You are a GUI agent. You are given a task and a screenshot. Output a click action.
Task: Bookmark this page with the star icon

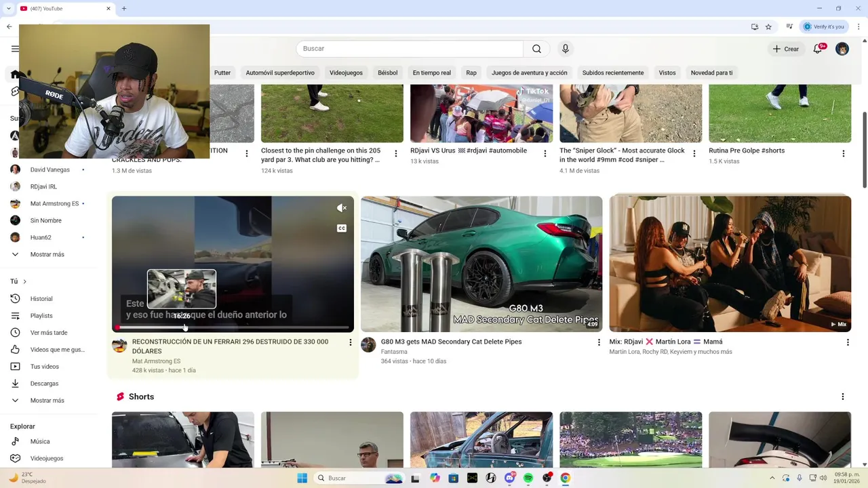[768, 26]
